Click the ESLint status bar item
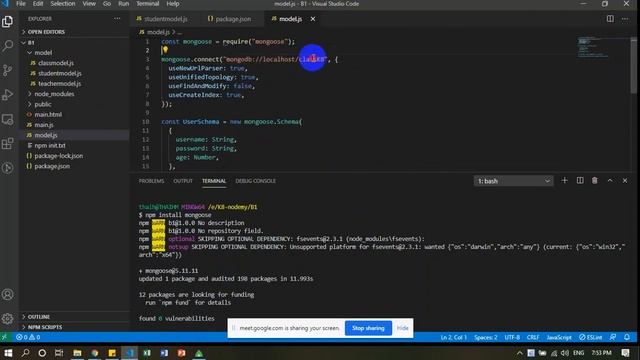The width and height of the screenshot is (640, 360). point(590,337)
